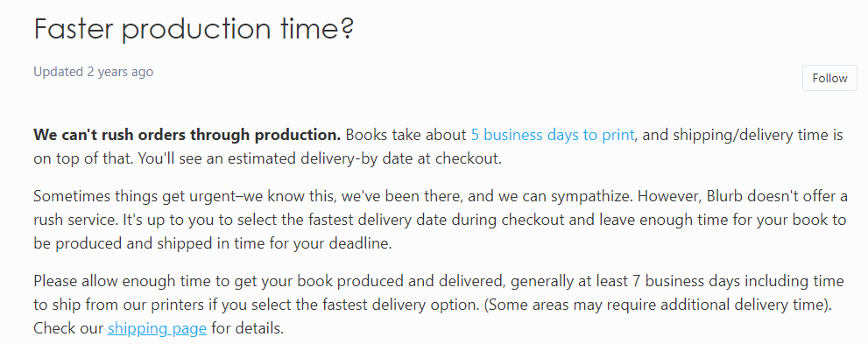Click the 'Check our' text before shipping link

pos(68,328)
